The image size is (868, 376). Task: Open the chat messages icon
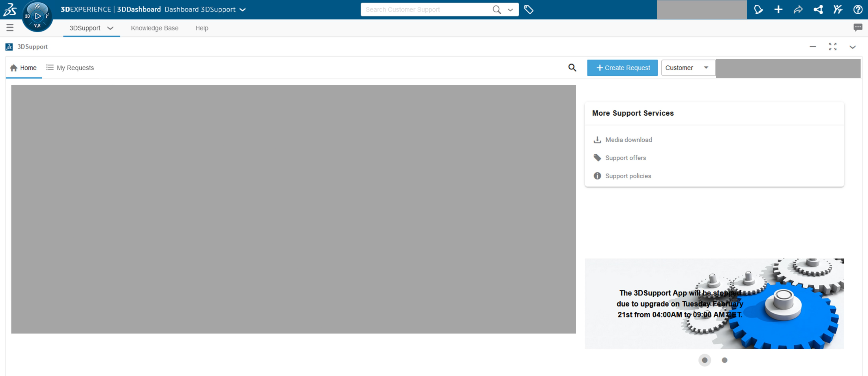[x=858, y=28]
